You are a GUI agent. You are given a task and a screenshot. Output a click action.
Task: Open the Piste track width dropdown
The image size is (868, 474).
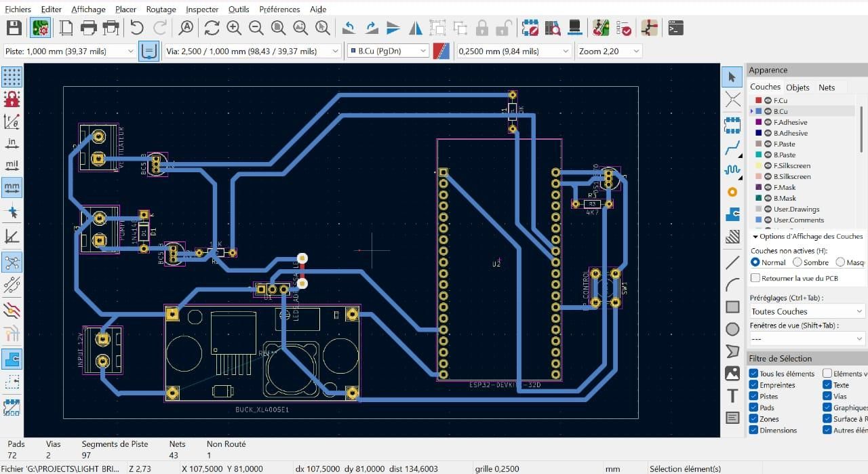(69, 51)
